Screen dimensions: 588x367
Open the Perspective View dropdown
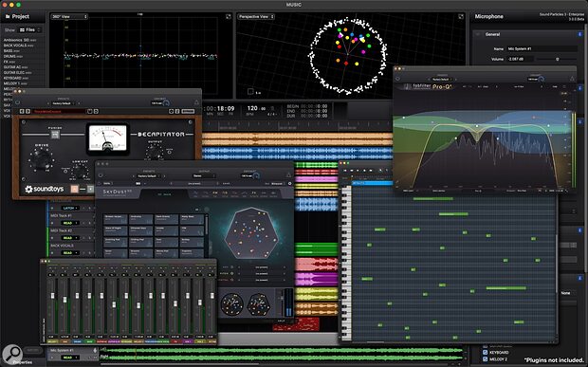coord(256,16)
